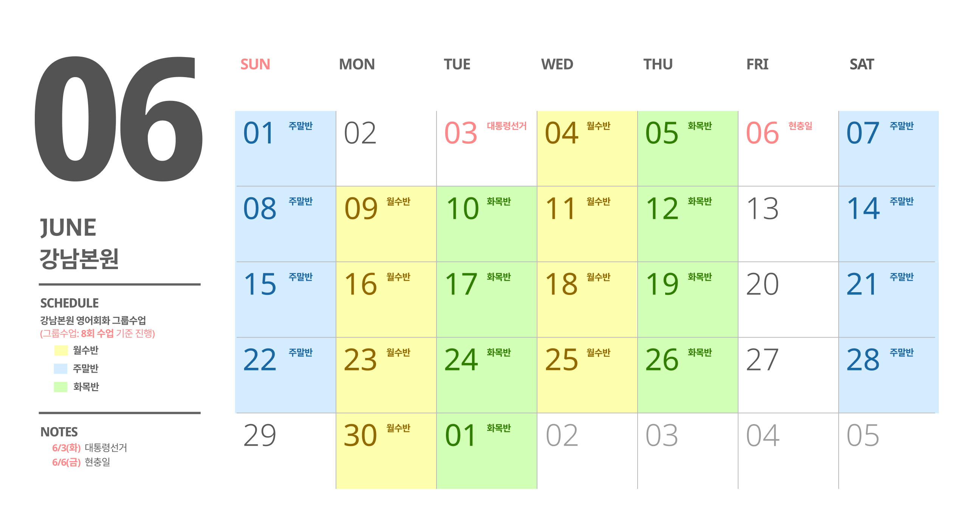Click the 화목반 label on June 24
This screenshot has width=980, height=519.
pyautogui.click(x=499, y=352)
